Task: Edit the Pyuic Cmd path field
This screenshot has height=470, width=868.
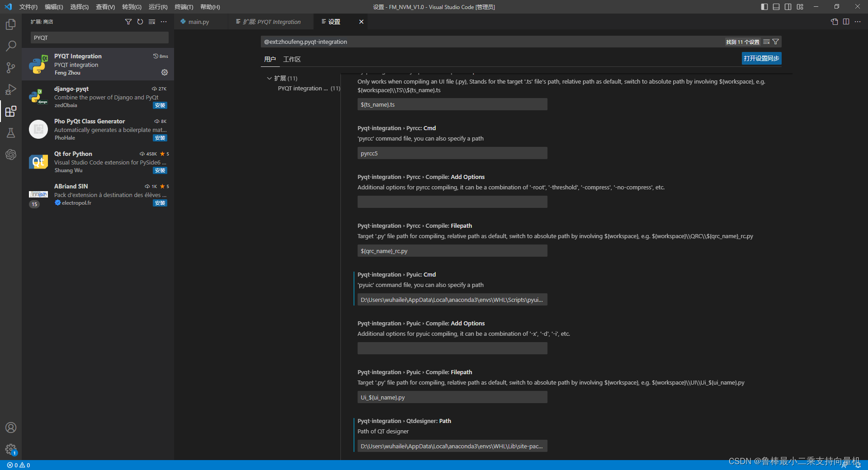Action: point(452,300)
